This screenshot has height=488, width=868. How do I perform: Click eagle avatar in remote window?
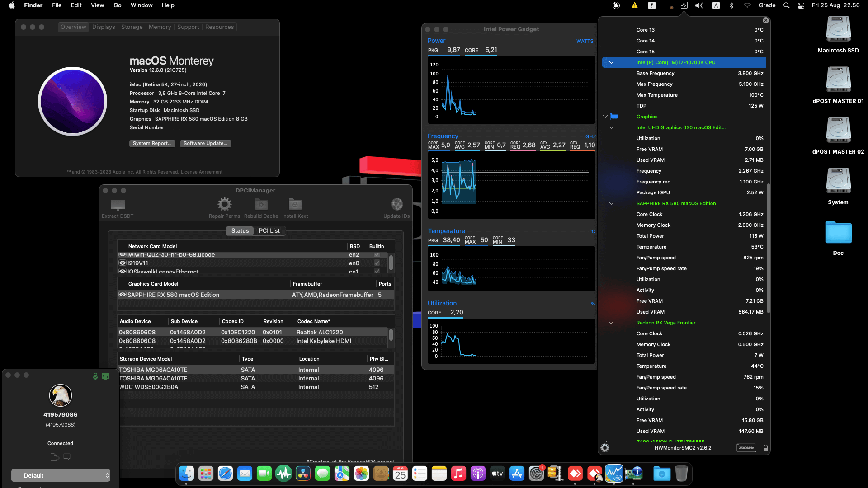coord(61,395)
